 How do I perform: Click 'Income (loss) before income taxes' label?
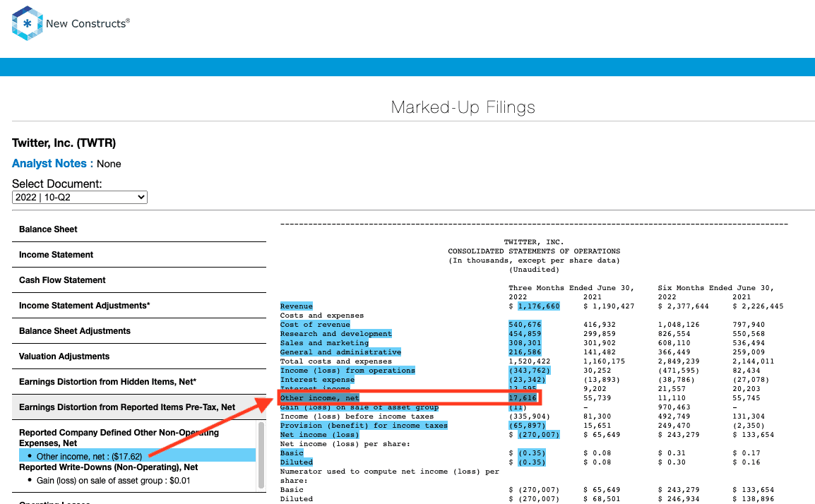pos(357,416)
